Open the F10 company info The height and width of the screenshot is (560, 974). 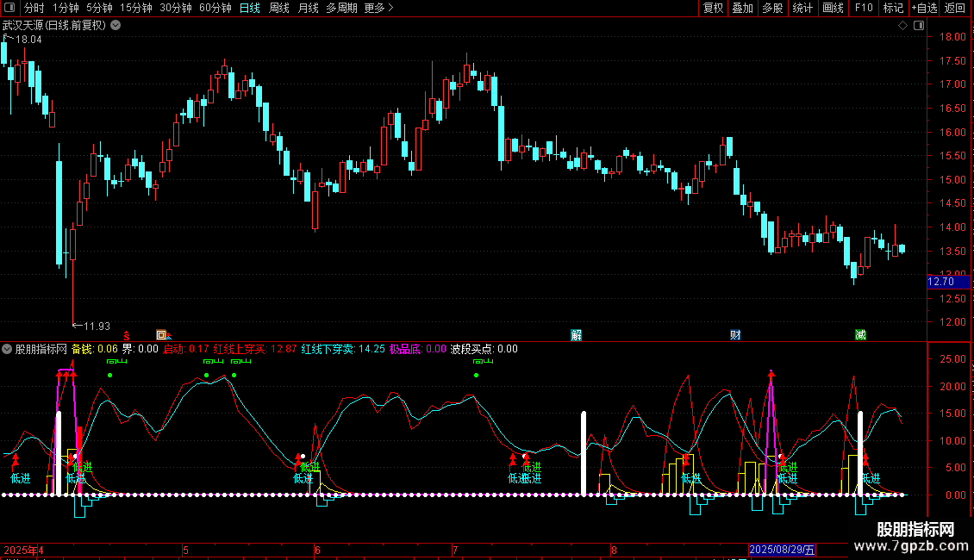pyautogui.click(x=864, y=8)
